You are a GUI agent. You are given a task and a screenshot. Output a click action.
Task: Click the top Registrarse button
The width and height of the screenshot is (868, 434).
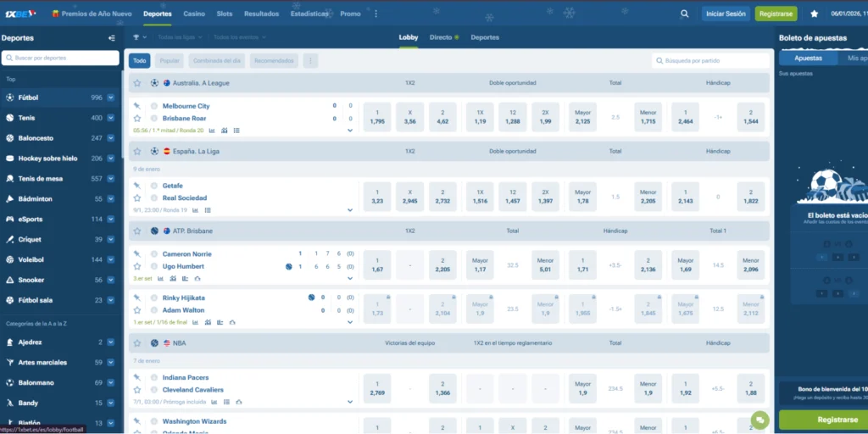pyautogui.click(x=776, y=14)
